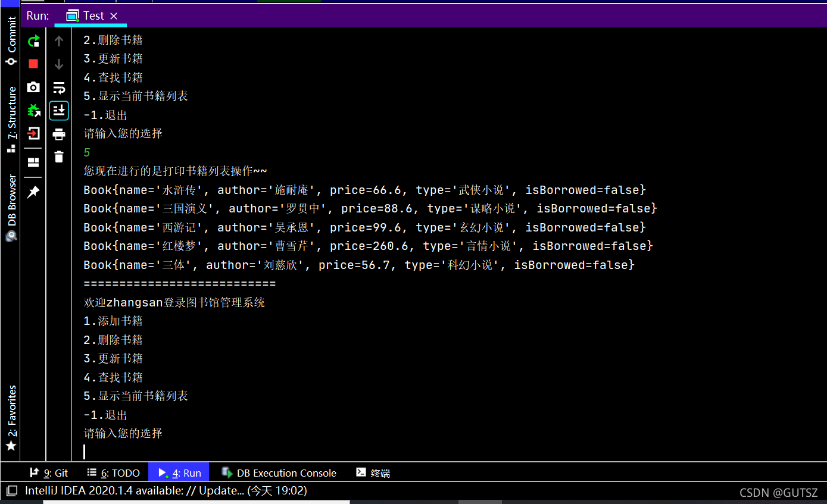Click the IntelliJ IDEA 2020.1.4 update notification
This screenshot has height=504, width=827.
[166, 491]
